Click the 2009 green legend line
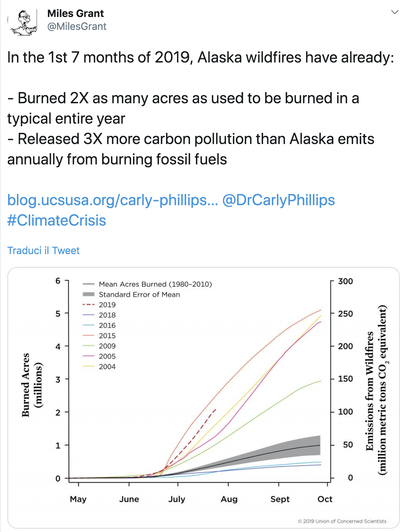 click(88, 346)
